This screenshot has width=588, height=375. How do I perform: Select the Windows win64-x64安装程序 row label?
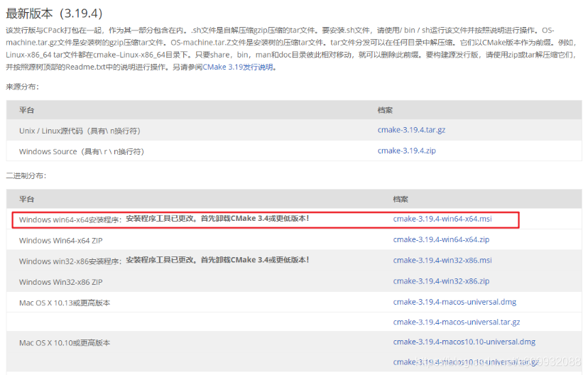[70, 219]
